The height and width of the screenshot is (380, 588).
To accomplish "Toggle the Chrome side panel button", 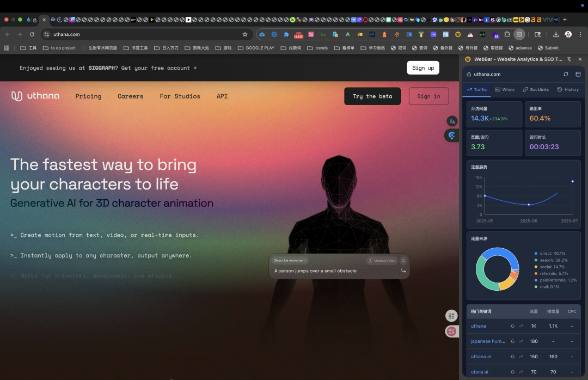I will coord(519,34).
